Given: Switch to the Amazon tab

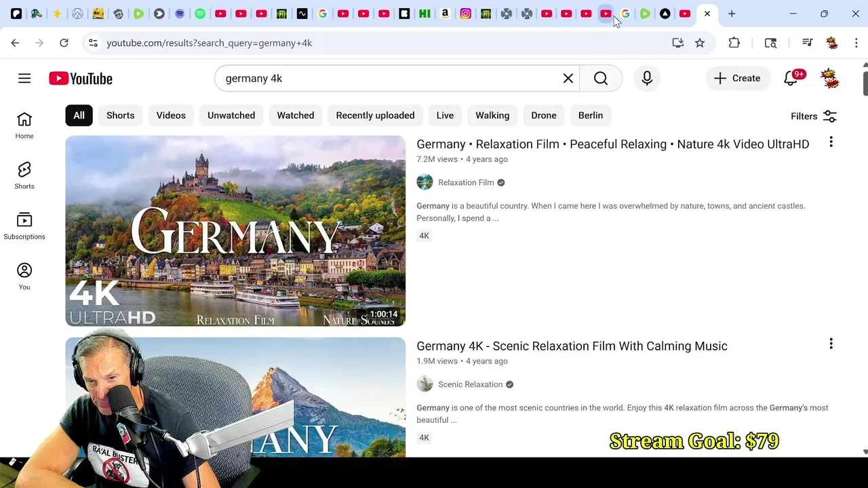Looking at the screenshot, I should [x=445, y=14].
